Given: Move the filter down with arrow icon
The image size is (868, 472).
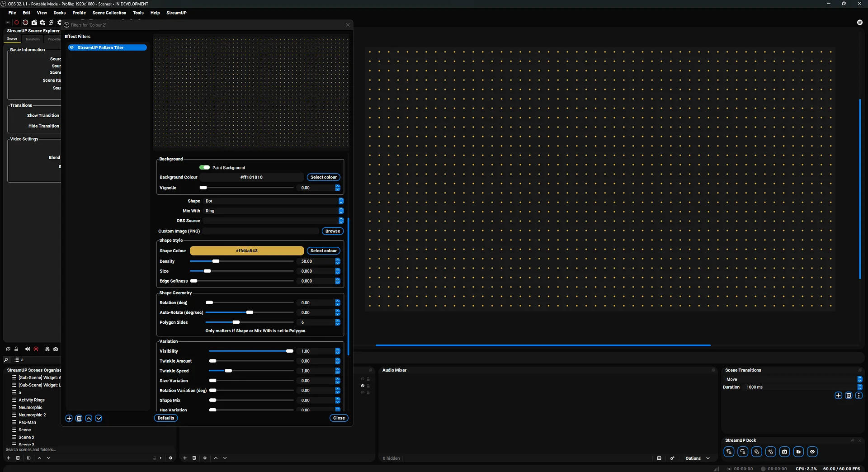Looking at the screenshot, I should click(99, 418).
